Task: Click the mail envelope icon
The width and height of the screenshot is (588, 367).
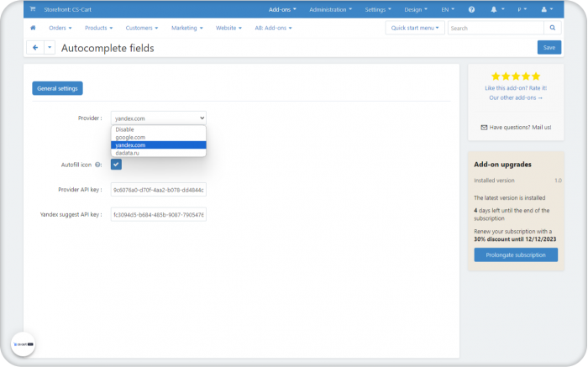Action: coord(484,128)
